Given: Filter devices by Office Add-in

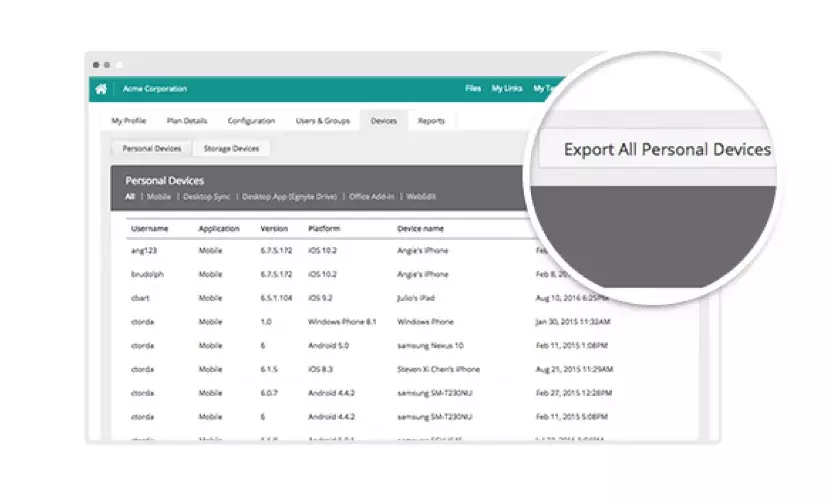Looking at the screenshot, I should point(371,196).
